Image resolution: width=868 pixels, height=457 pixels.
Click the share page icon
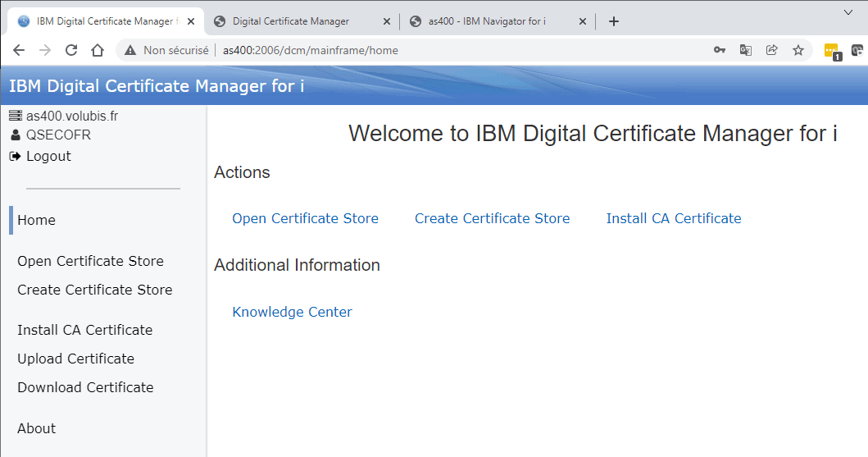771,50
